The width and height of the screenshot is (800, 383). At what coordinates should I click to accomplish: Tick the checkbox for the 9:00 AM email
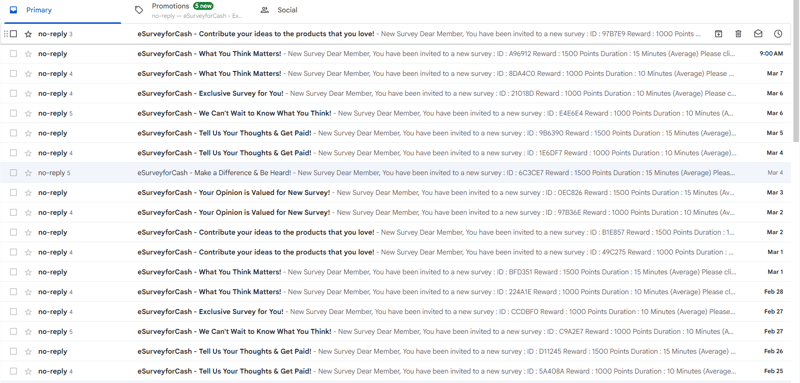[x=13, y=54]
